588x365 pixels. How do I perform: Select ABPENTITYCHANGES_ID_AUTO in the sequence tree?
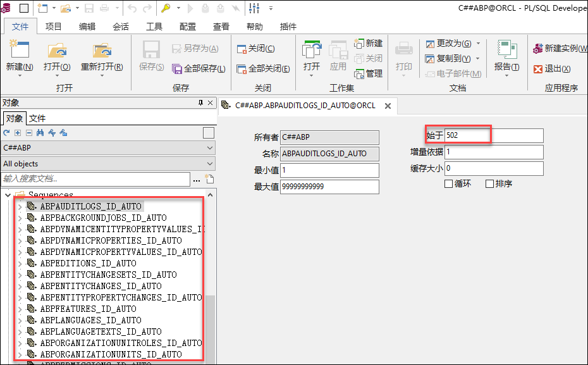pos(101,286)
